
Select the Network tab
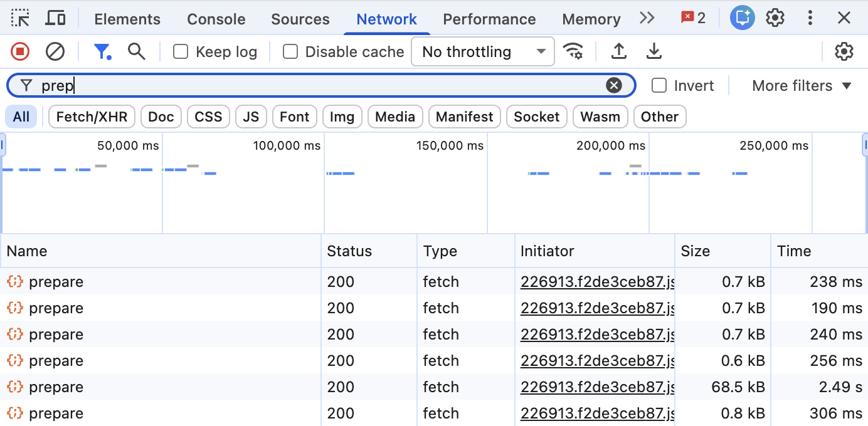click(x=386, y=19)
